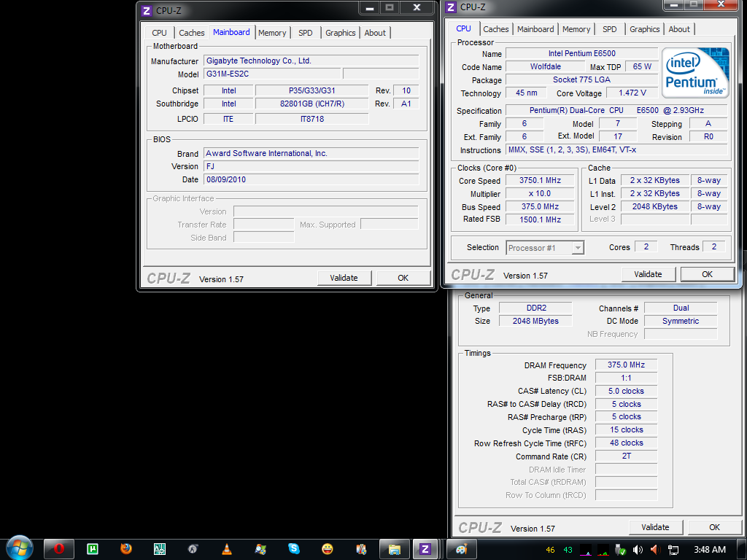The image size is (747, 560).
Task: Click Validate in the Memory timings window
Action: pyautogui.click(x=656, y=527)
